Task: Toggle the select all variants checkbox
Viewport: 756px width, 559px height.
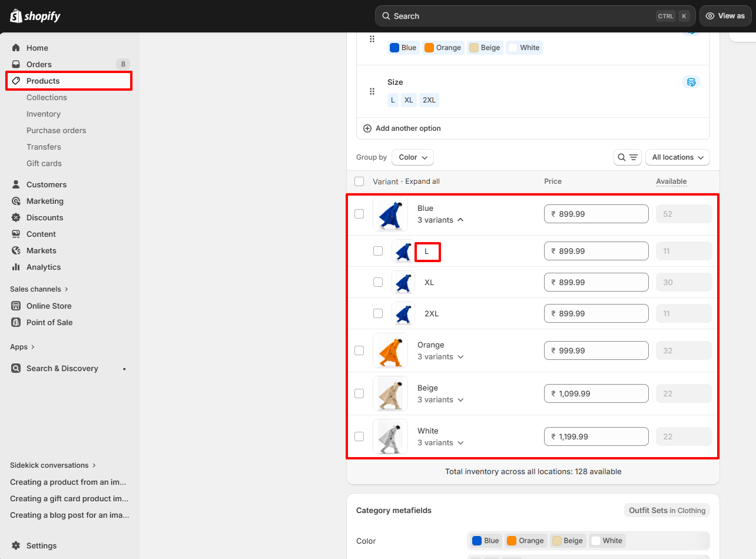Action: tap(359, 181)
